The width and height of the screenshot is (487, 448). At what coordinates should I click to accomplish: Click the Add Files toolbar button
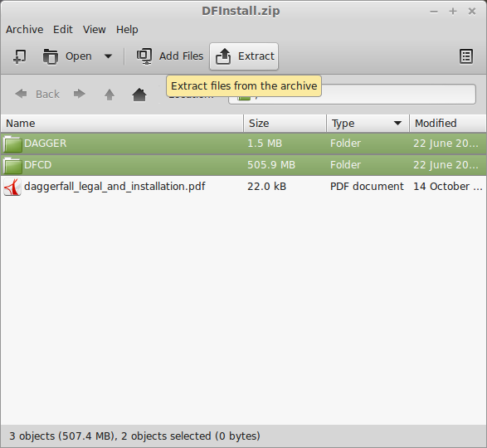pyautogui.click(x=170, y=56)
